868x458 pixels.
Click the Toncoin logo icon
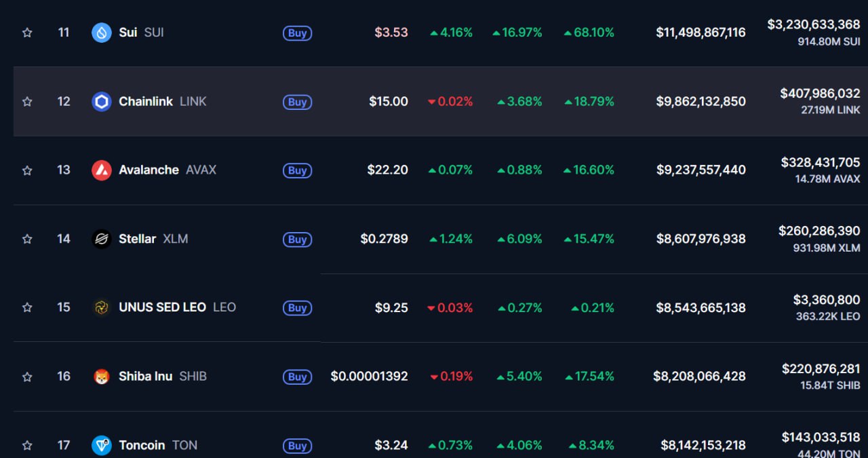[x=102, y=445]
